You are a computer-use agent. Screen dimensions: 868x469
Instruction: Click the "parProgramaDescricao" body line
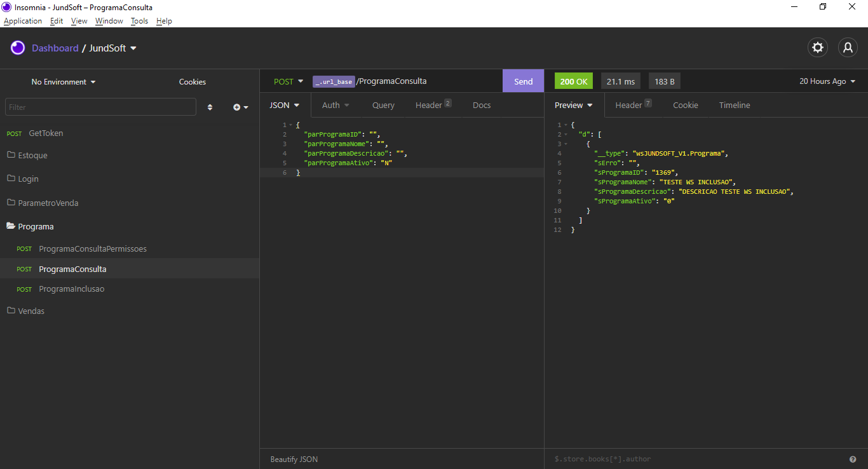[x=356, y=154]
